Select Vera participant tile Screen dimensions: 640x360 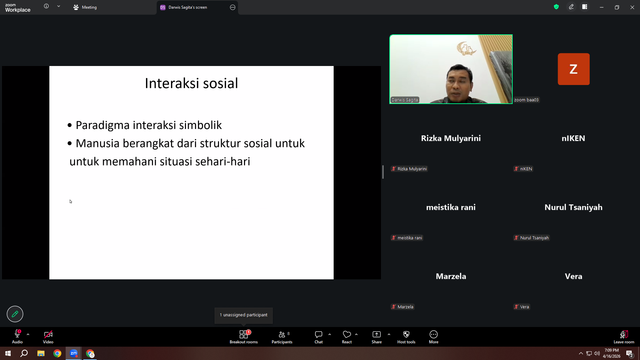pos(573,276)
